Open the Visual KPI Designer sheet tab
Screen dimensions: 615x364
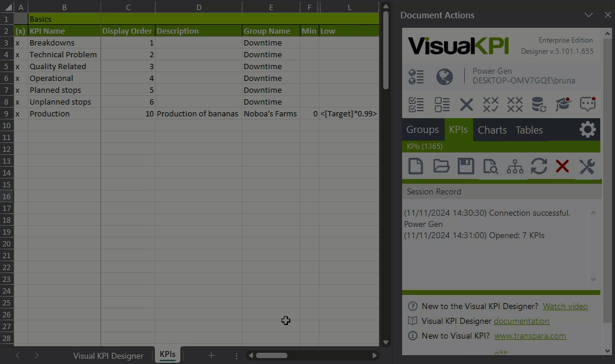pos(108,355)
